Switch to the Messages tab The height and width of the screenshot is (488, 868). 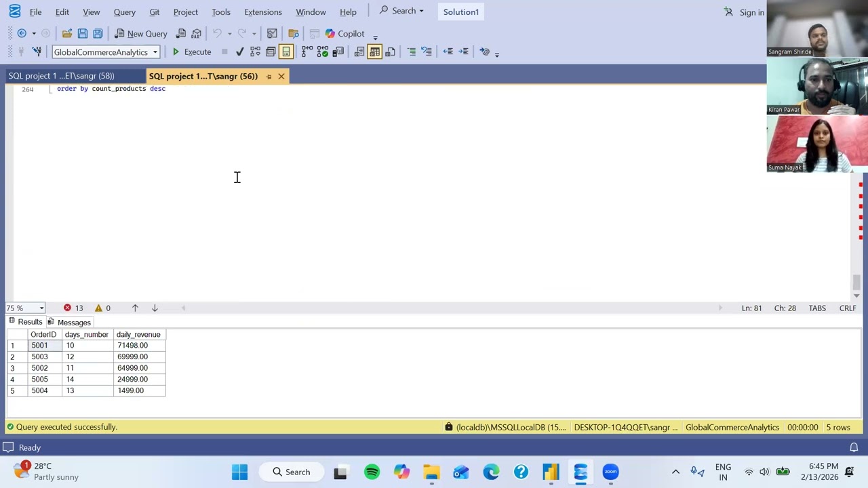(x=68, y=322)
